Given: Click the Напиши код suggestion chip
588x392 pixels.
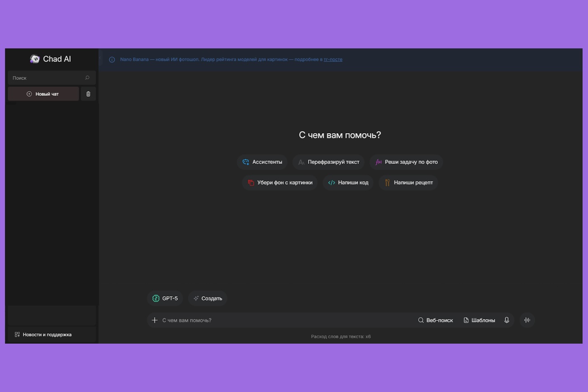Looking at the screenshot, I should (x=348, y=183).
